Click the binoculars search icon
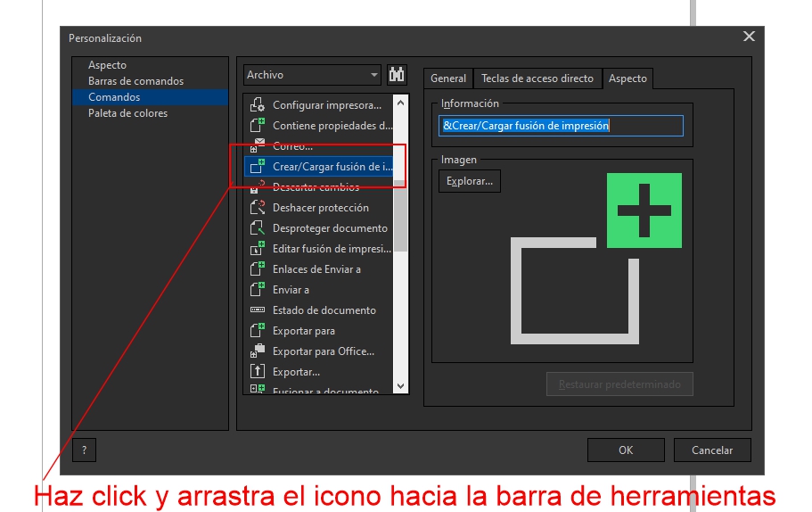This screenshot has height=512, width=812. [x=397, y=75]
